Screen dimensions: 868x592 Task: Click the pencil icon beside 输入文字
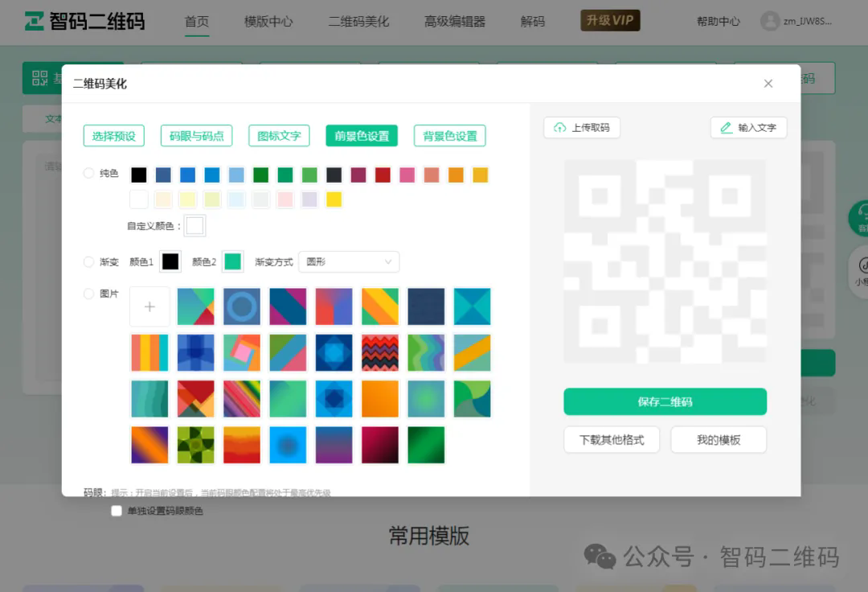(726, 128)
